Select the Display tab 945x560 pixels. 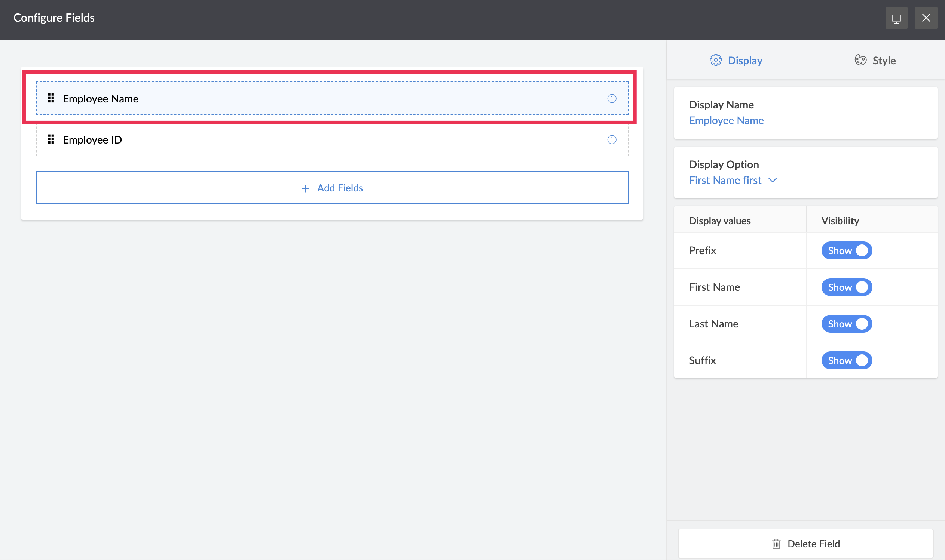[736, 61]
